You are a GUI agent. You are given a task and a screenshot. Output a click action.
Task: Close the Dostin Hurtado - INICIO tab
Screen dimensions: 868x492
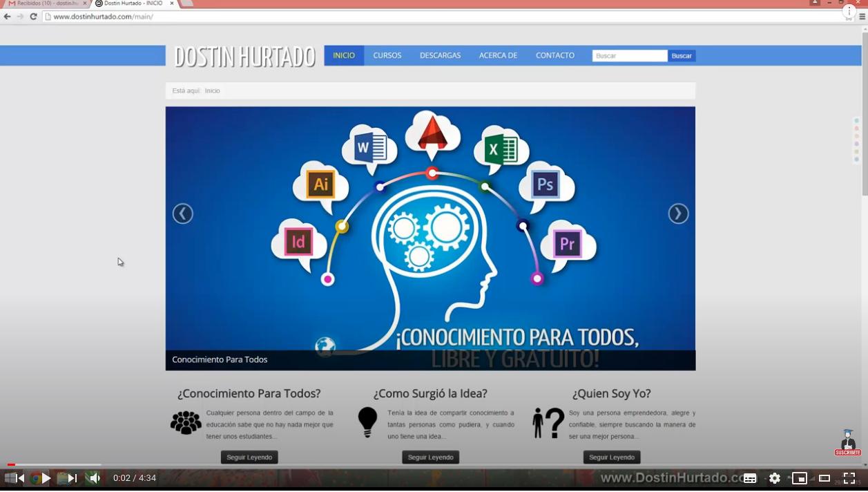172,3
